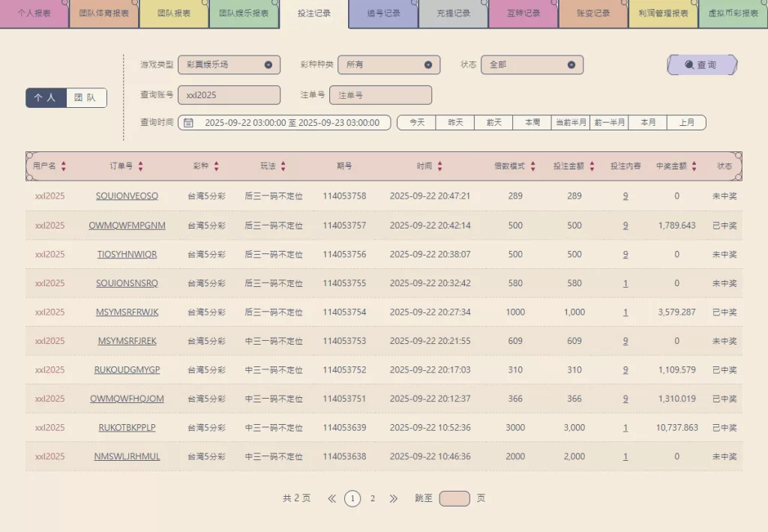768x532 pixels.
Task: Sort by 订单号 using its sort arrows
Action: coord(140,166)
